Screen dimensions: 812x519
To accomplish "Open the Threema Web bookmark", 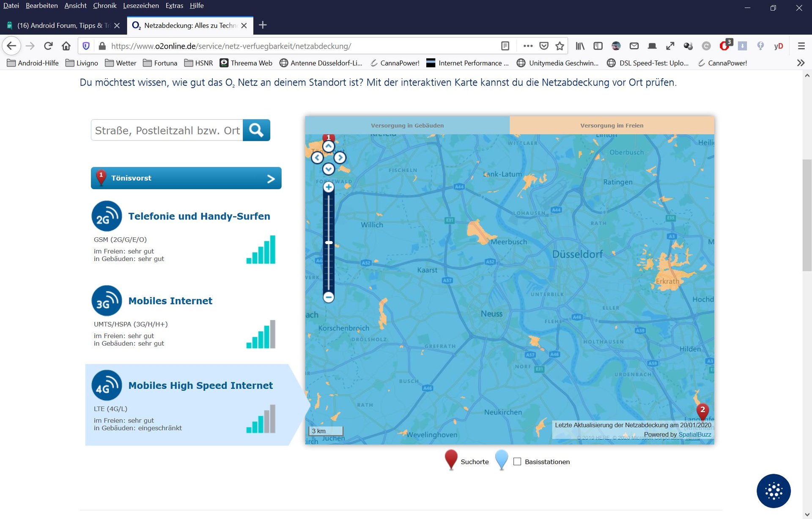I will (x=246, y=63).
